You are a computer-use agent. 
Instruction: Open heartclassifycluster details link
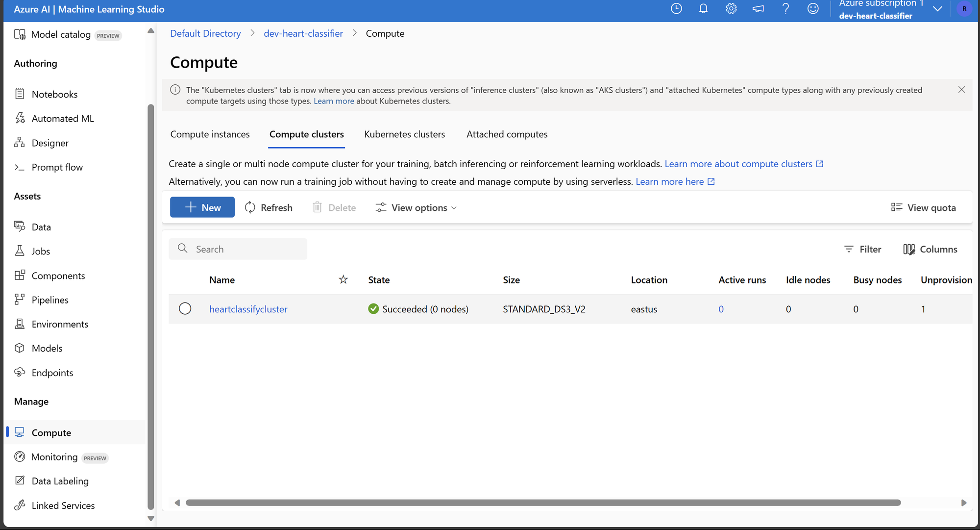coord(248,309)
